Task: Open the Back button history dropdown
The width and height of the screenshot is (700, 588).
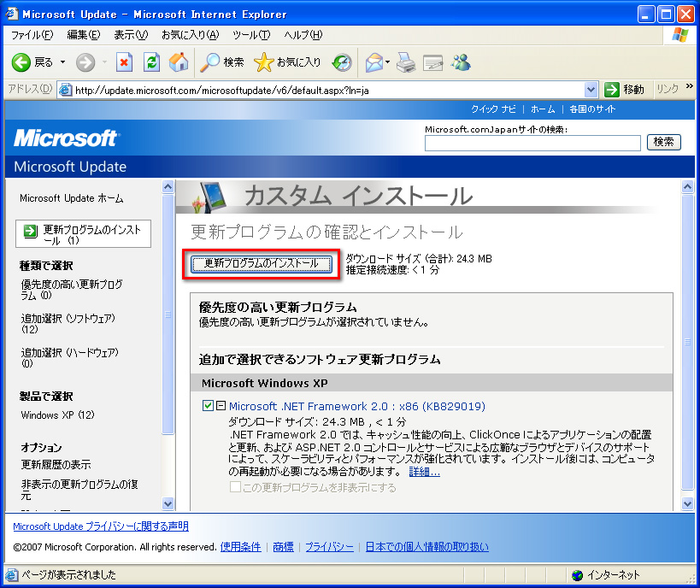Action: point(63,62)
